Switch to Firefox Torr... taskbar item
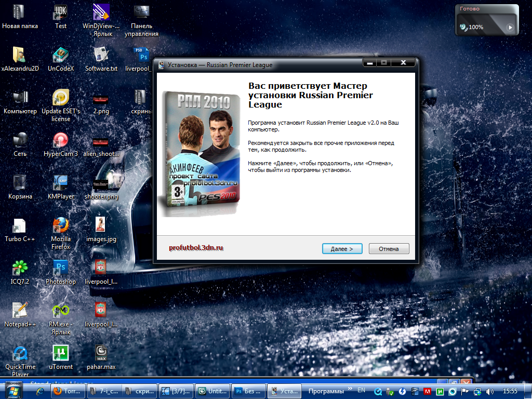The height and width of the screenshot is (399, 532). point(68,391)
